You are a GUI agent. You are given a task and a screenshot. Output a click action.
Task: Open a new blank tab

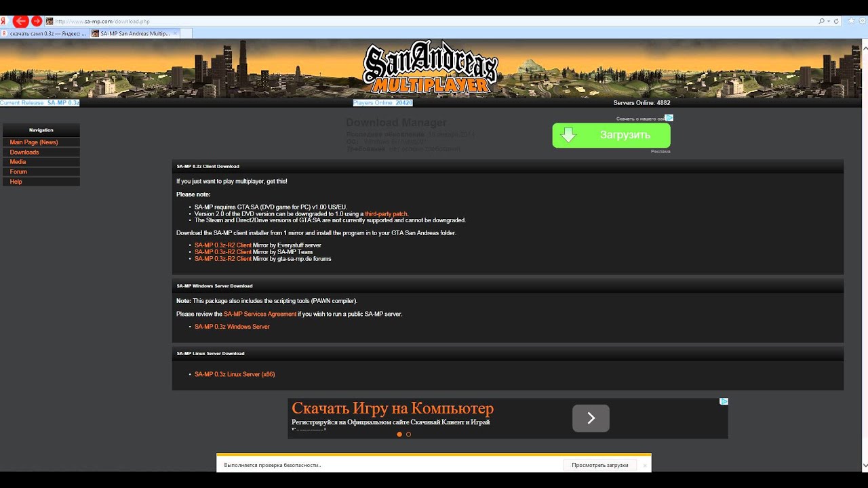[187, 33]
